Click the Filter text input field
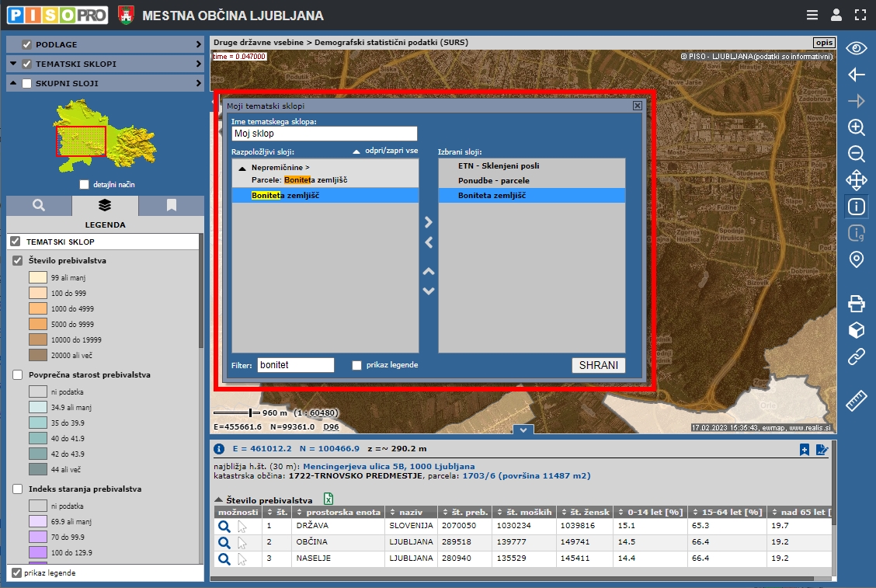The height and width of the screenshot is (588, 876). coord(295,365)
